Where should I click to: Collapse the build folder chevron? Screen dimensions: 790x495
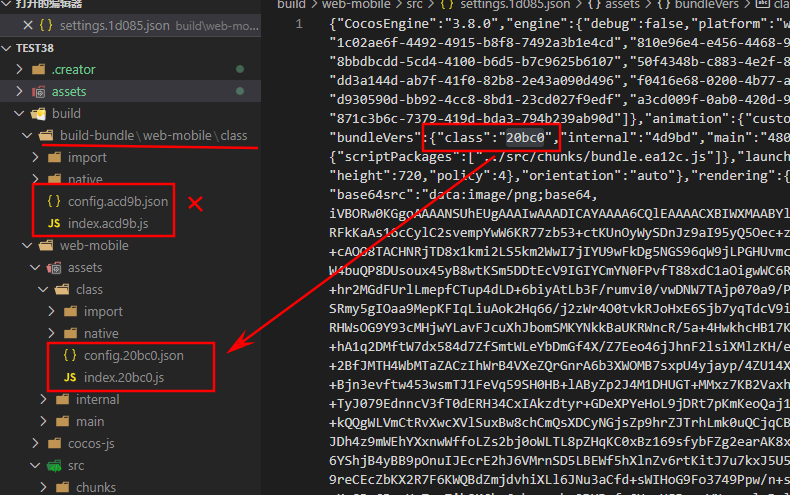coord(19,113)
